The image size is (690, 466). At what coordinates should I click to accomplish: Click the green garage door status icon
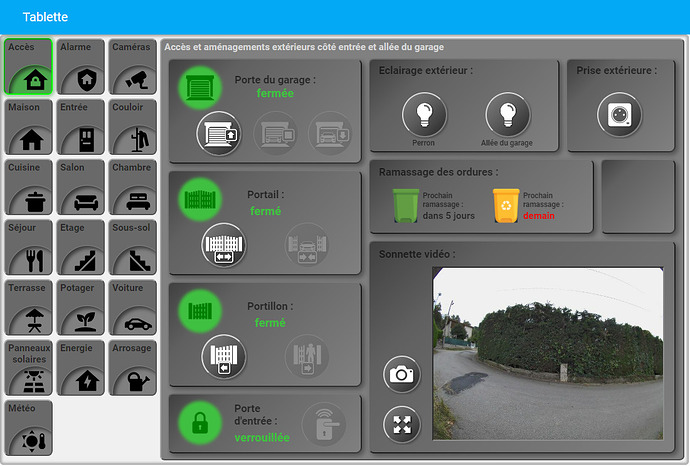pos(198,87)
